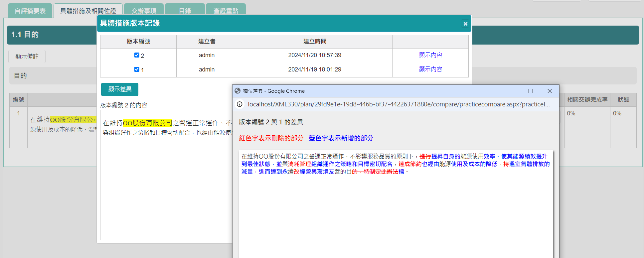Open the 交辦事項 tab

144,11
